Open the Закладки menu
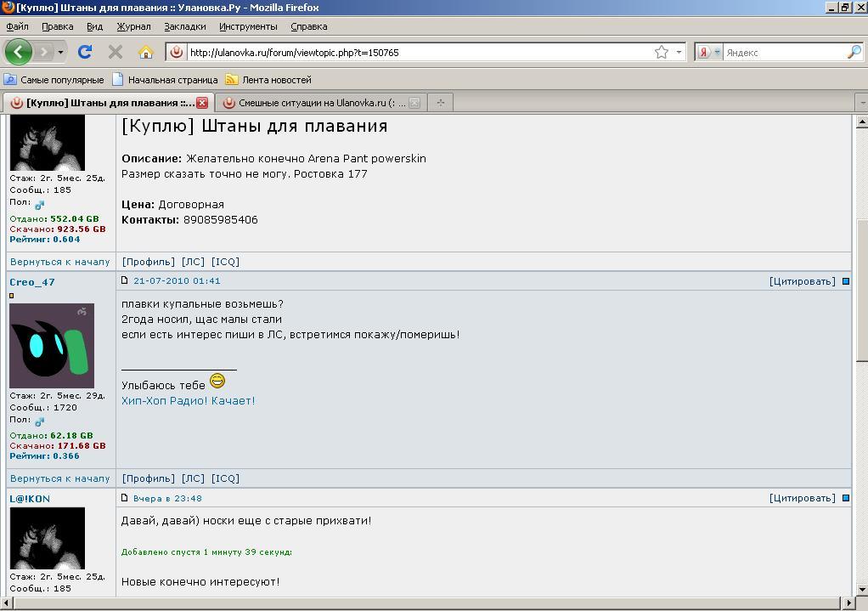 (x=184, y=26)
